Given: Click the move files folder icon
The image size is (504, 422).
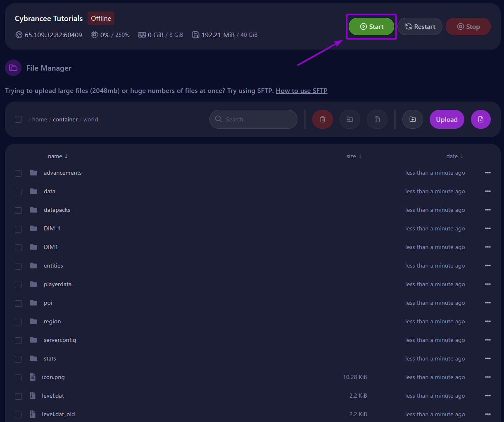Looking at the screenshot, I should coord(350,119).
